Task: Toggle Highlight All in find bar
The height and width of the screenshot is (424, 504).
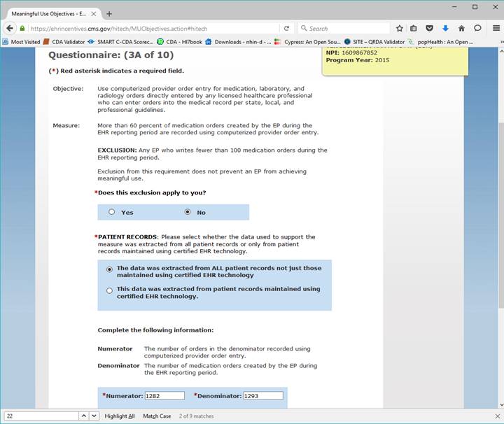Action: (x=120, y=416)
